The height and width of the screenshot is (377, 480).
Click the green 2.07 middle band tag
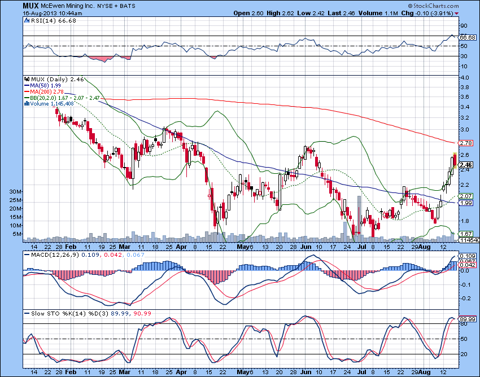pos(466,196)
